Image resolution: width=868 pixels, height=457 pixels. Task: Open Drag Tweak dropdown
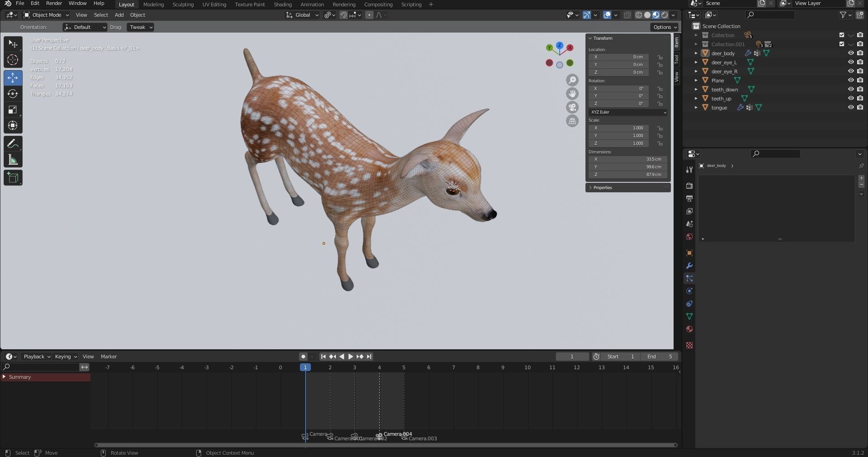[140, 27]
